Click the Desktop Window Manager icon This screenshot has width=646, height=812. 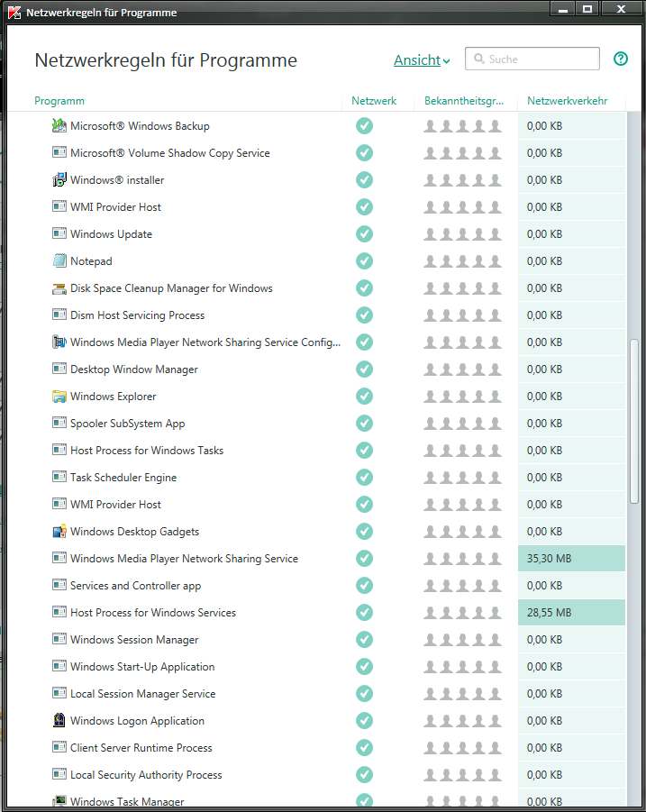pos(59,369)
